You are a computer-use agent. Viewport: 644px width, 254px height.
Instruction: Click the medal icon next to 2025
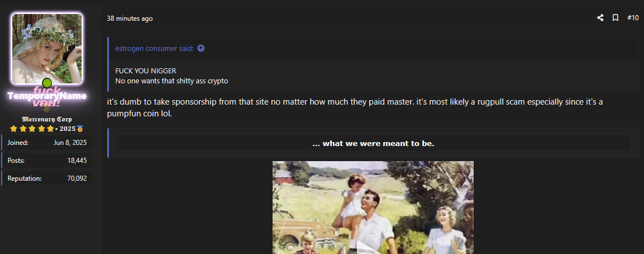(x=80, y=129)
